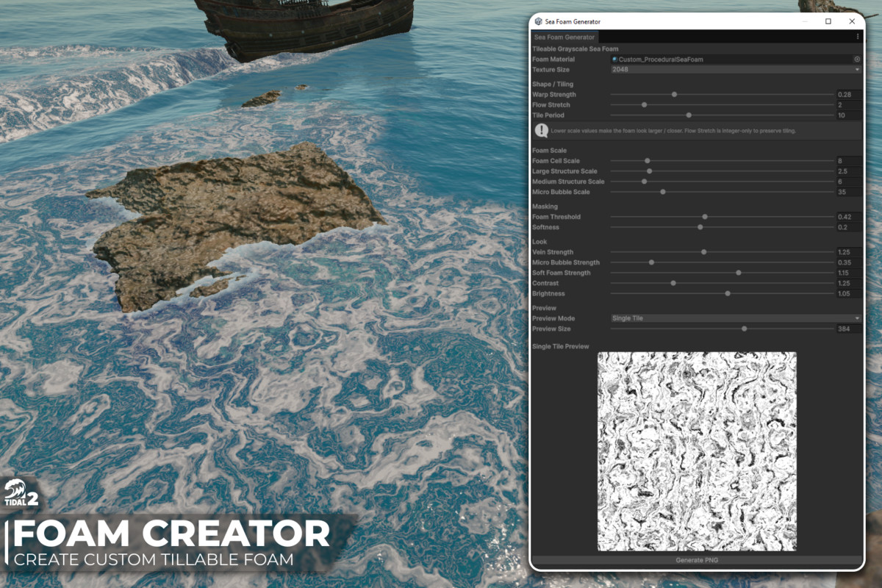Switch to the Sea Foam Generator tab
Image resolution: width=882 pixels, height=588 pixels.
point(564,37)
